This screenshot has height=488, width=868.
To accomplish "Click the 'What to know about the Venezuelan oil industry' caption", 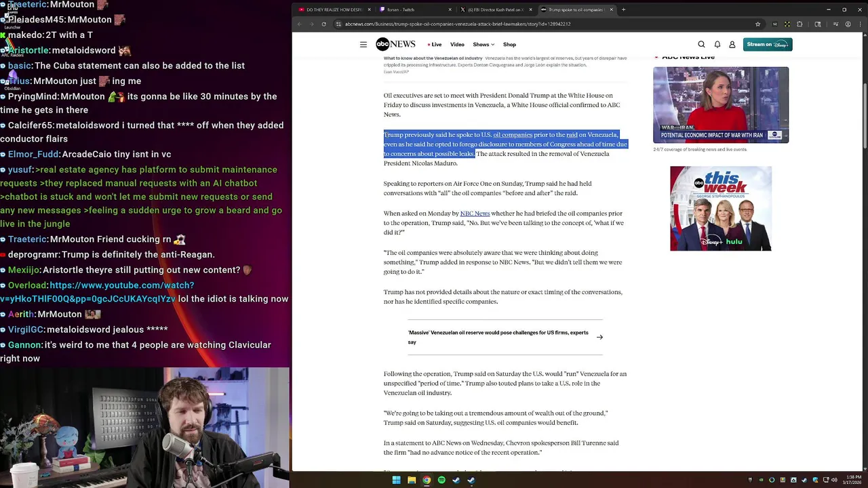I will pyautogui.click(x=433, y=58).
